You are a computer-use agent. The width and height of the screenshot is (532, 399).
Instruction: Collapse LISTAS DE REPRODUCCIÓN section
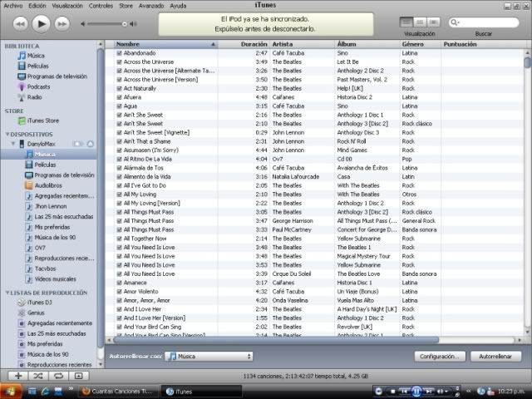pos(7,293)
